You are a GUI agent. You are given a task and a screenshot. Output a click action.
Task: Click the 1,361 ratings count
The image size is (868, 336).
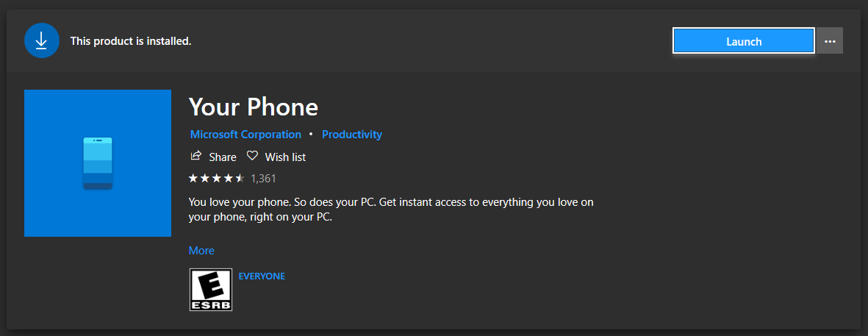point(264,179)
